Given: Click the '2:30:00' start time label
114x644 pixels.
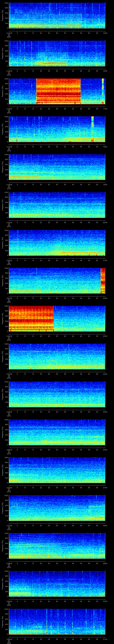Looking at the screenshot, I should pos(9,639).
